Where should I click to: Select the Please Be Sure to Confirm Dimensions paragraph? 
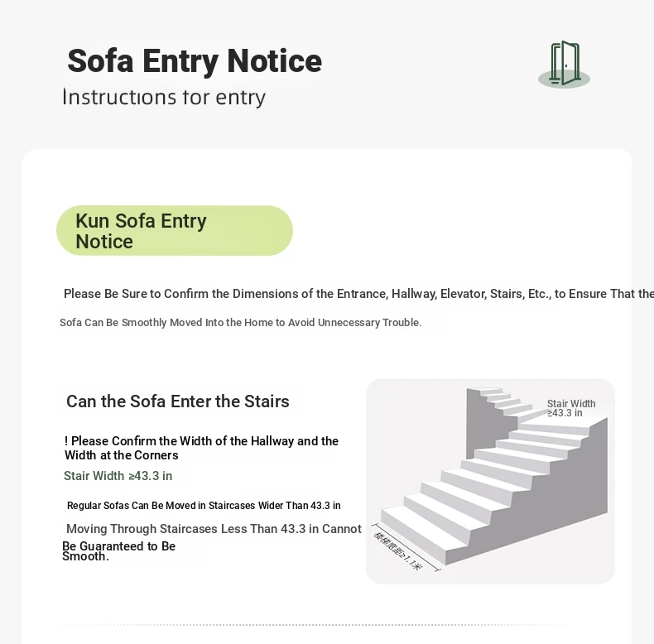[x=358, y=294]
